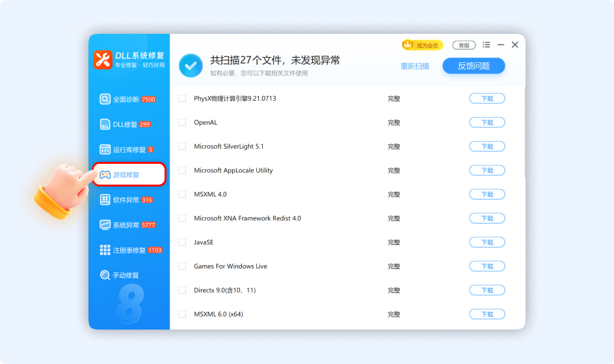Image resolution: width=614 pixels, height=364 pixels.
Task: Click the blue checkmark status icon
Action: (x=191, y=66)
